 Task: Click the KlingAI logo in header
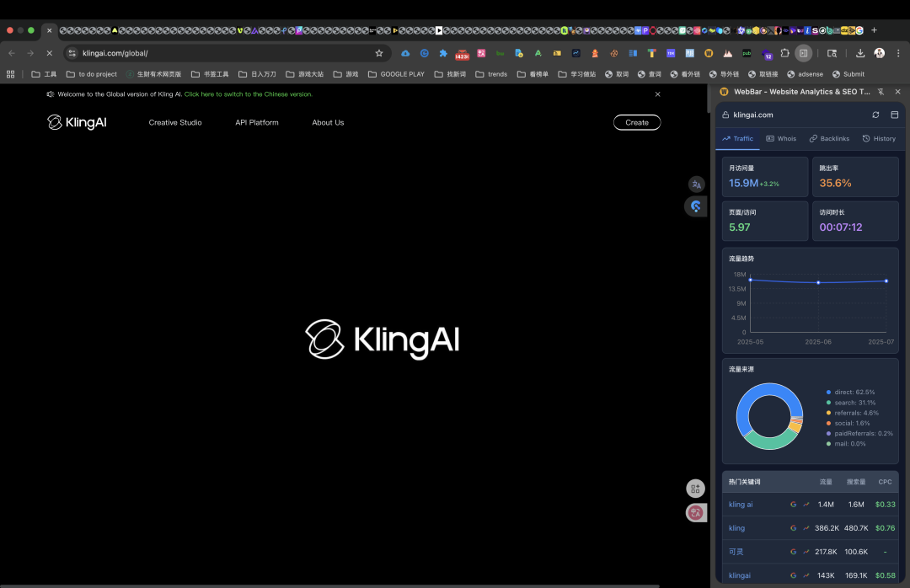pos(78,122)
